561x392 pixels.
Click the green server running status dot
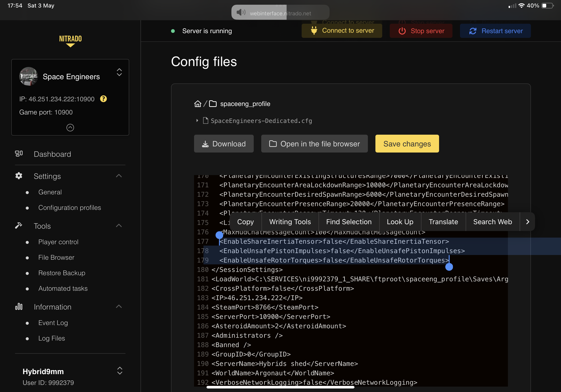pos(173,31)
